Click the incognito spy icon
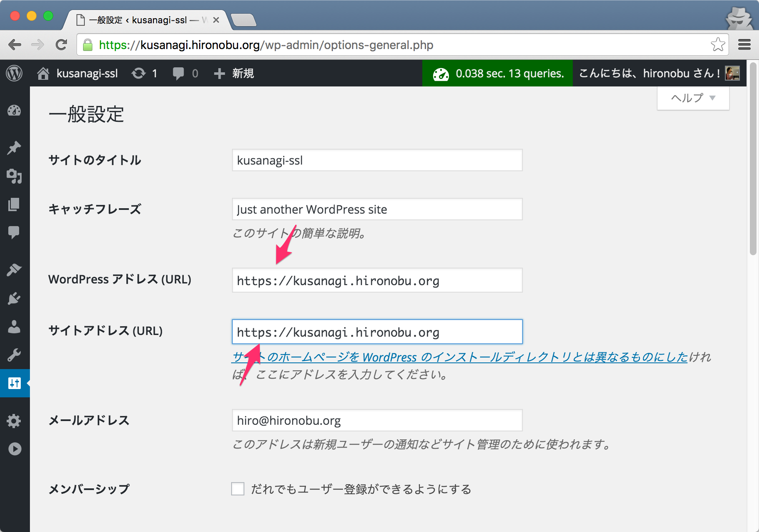Screen dimensions: 759x532 [739, 18]
